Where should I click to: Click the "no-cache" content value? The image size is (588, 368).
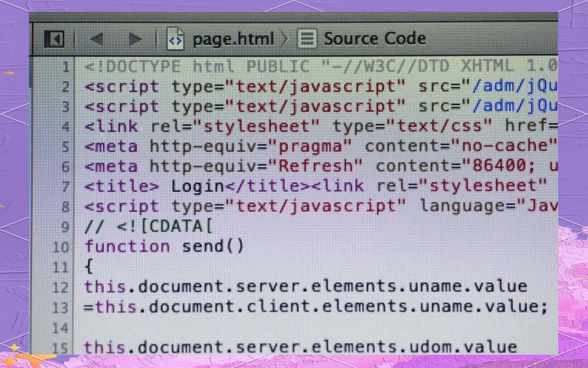(504, 146)
